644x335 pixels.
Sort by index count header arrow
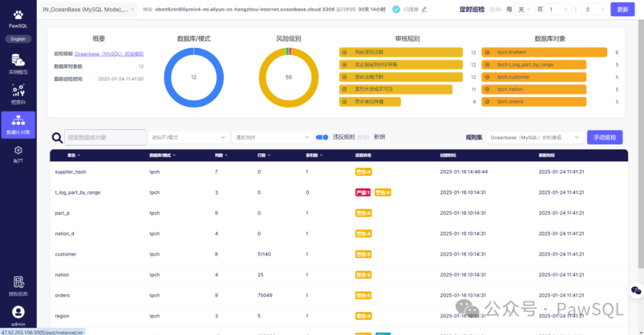click(321, 155)
